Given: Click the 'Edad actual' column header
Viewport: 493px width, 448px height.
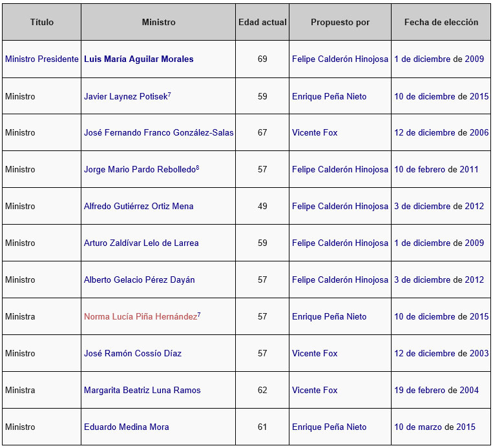Looking at the screenshot, I should click(x=262, y=23).
